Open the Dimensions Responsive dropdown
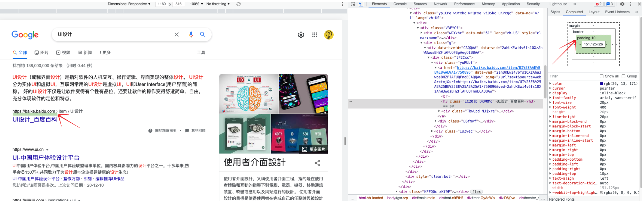Image resolution: width=644 pixels, height=205 pixels. point(129,4)
